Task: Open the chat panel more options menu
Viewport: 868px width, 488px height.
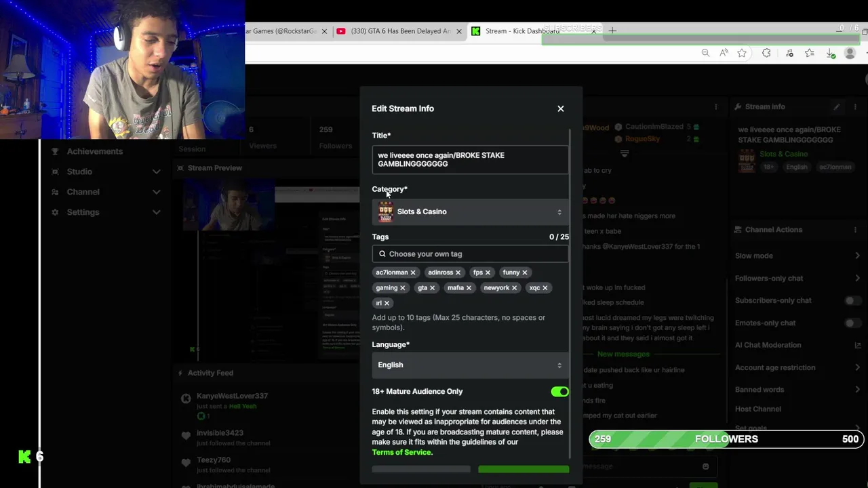Action: [x=715, y=106]
